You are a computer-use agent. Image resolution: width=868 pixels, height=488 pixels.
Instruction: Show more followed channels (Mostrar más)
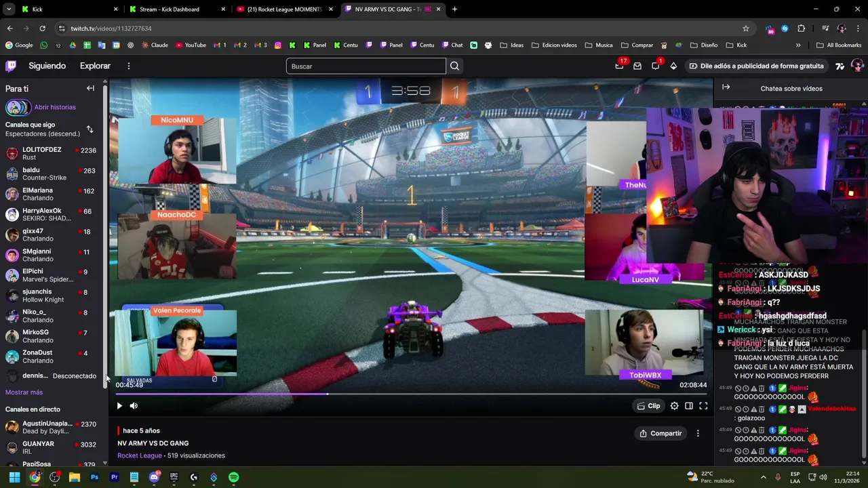(24, 392)
